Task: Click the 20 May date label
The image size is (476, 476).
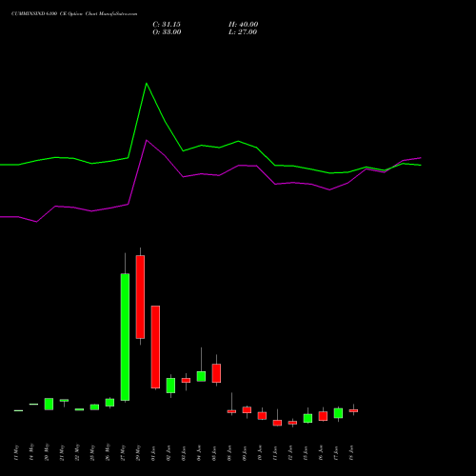Action: [47, 453]
